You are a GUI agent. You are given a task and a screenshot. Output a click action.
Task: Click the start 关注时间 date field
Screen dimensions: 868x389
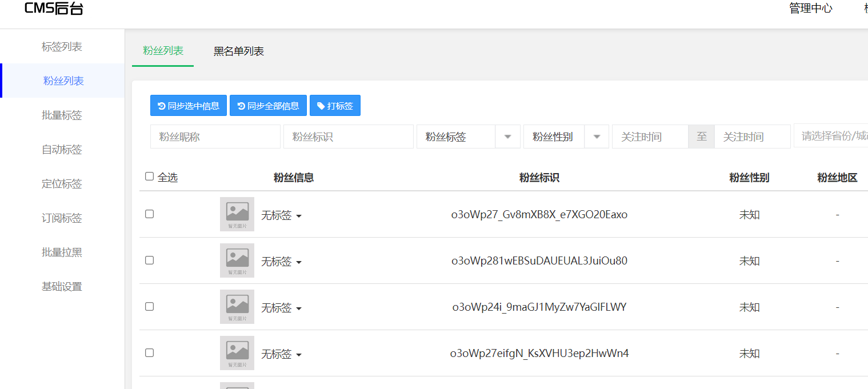point(650,137)
